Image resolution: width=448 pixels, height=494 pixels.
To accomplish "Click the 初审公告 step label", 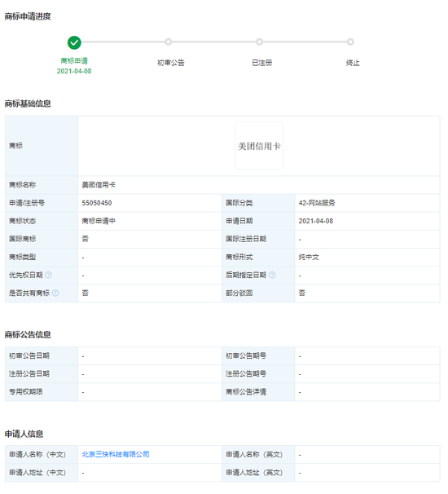I will (x=171, y=63).
